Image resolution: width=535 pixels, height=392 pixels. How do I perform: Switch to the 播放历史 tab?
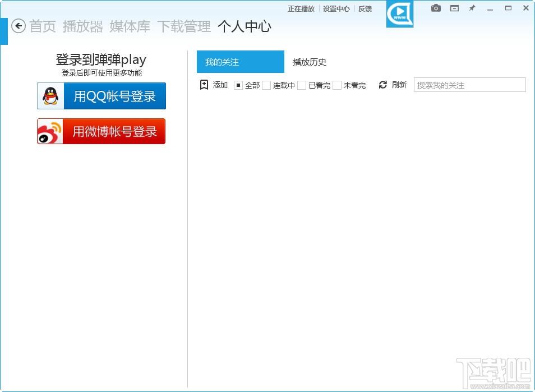pos(310,62)
